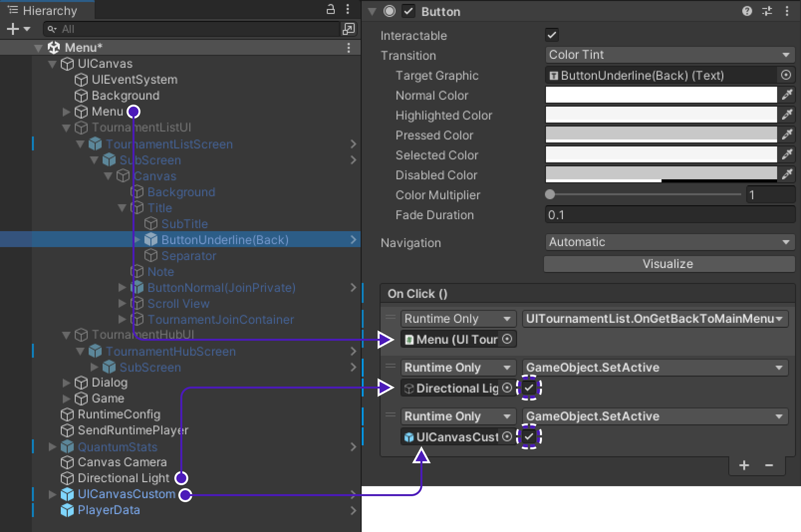Toggle the Button component enabled checkbox
This screenshot has height=532, width=801.
(408, 11)
